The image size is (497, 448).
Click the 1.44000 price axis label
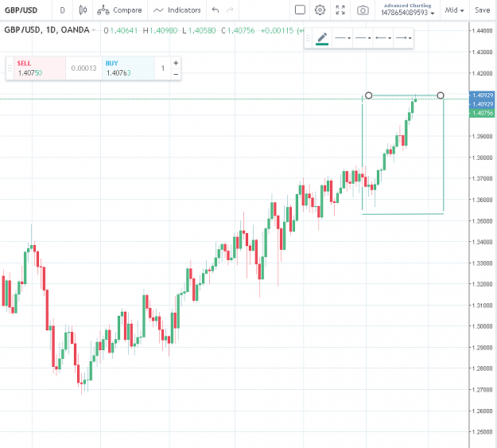(482, 30)
